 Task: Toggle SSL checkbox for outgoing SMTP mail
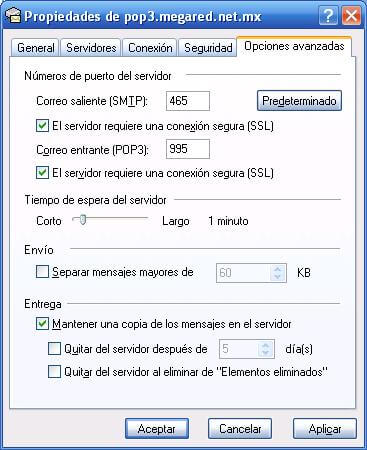(x=42, y=126)
